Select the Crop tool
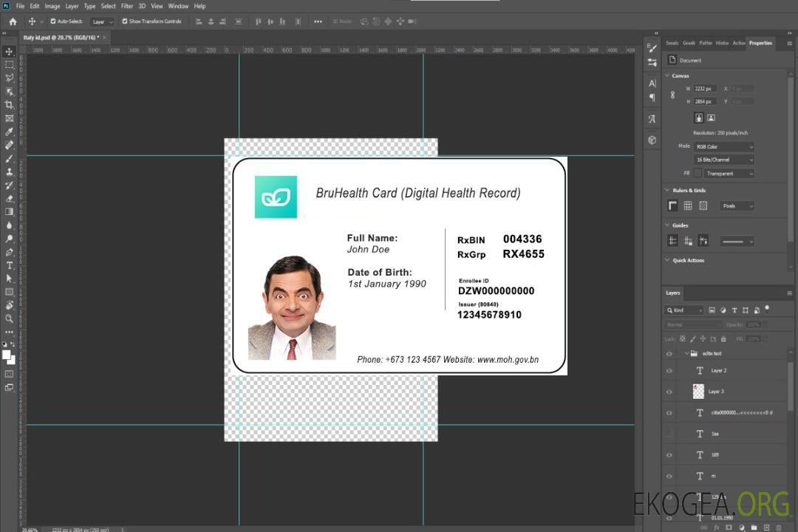Image resolution: width=798 pixels, height=532 pixels. pos(9,104)
